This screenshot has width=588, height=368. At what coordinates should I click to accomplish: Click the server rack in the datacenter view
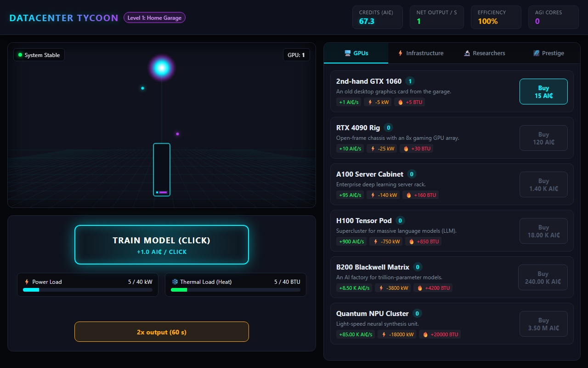pos(162,170)
